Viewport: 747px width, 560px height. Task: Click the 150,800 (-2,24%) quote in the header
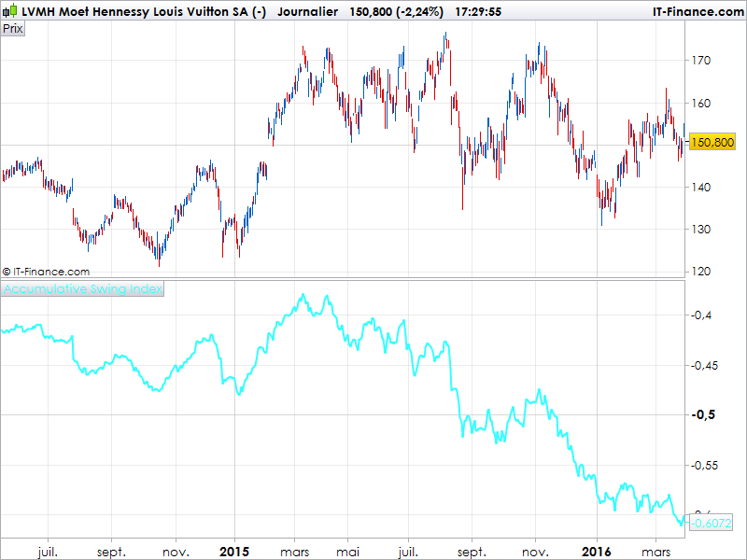396,11
